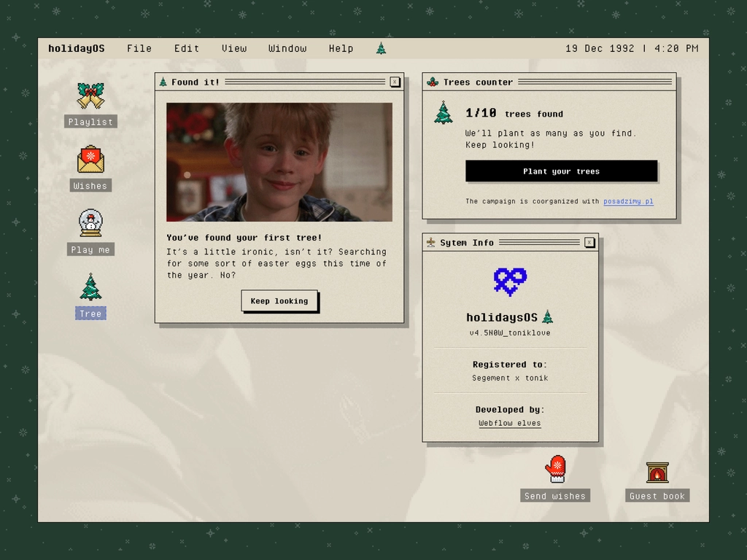Click the movie still image in Found it!
The width and height of the screenshot is (747, 560).
pyautogui.click(x=279, y=163)
